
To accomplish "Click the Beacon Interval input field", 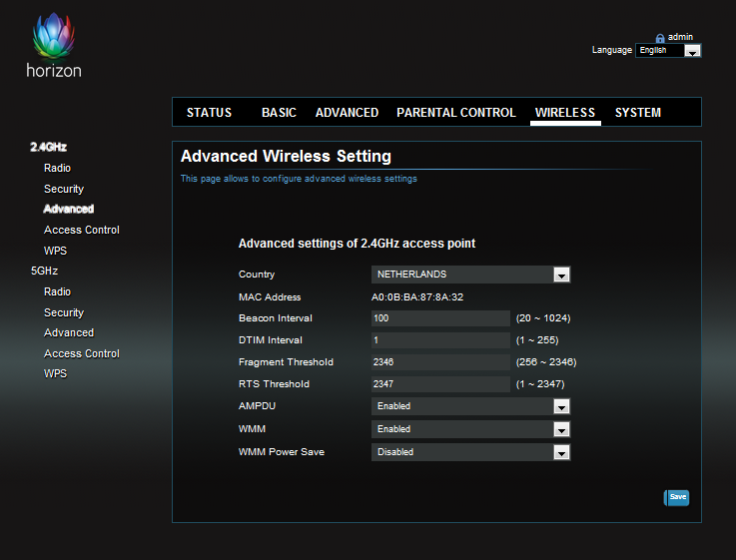I will [440, 318].
